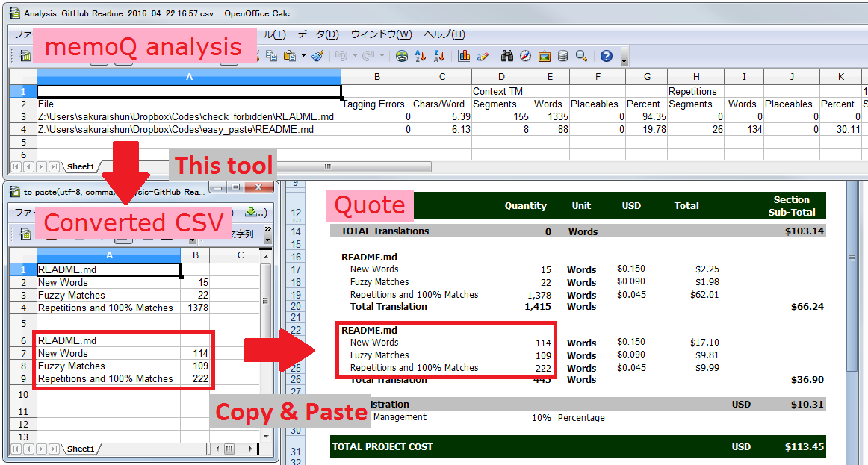Screen dimensions: 868x465
Task: Open the Paste options dropdown arrow
Action: 303,56
